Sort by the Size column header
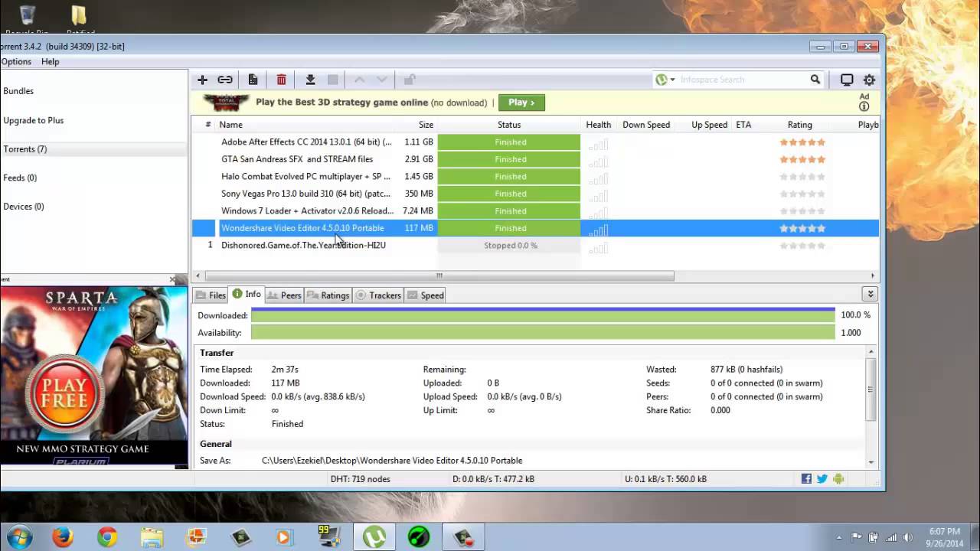 coord(426,125)
